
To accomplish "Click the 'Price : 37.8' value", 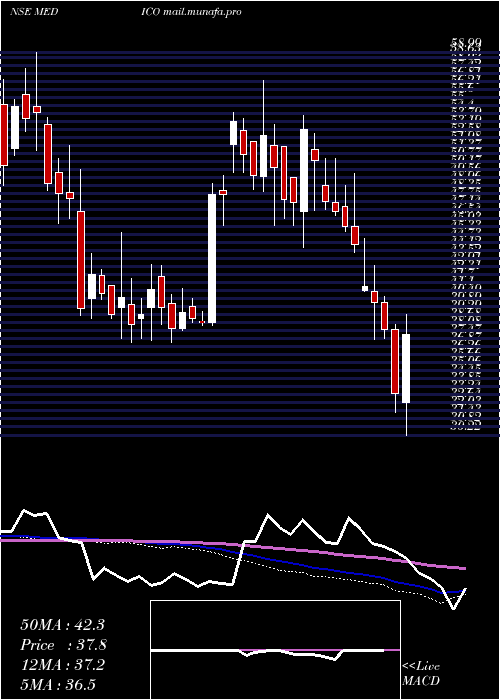I will click(63, 645).
